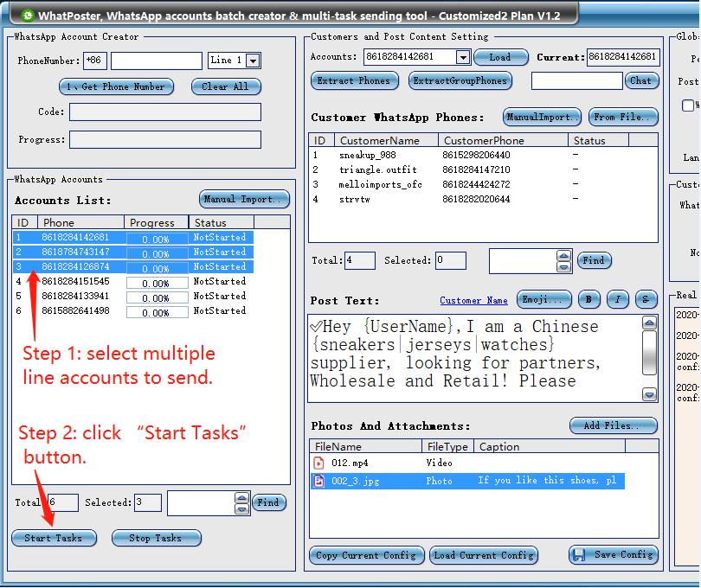
Task: Apply italic formatting with I button
Action: point(617,299)
